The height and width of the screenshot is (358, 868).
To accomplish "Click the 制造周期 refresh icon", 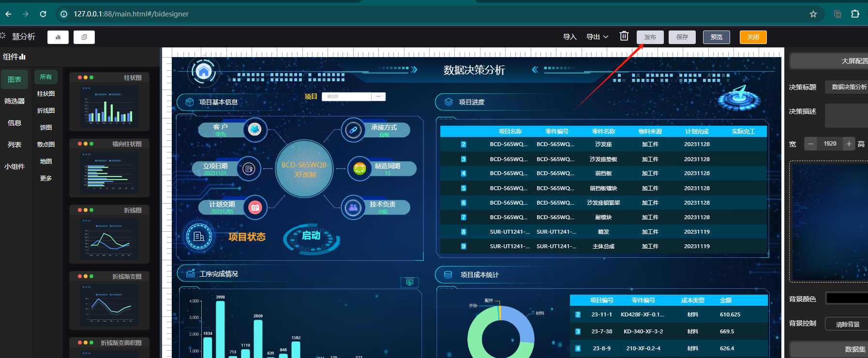I will (x=359, y=169).
